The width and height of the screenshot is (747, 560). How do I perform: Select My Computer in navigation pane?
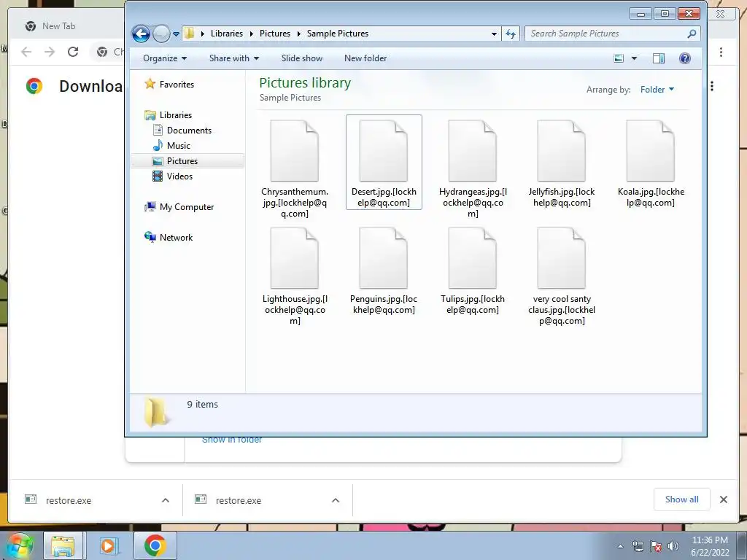coord(179,207)
